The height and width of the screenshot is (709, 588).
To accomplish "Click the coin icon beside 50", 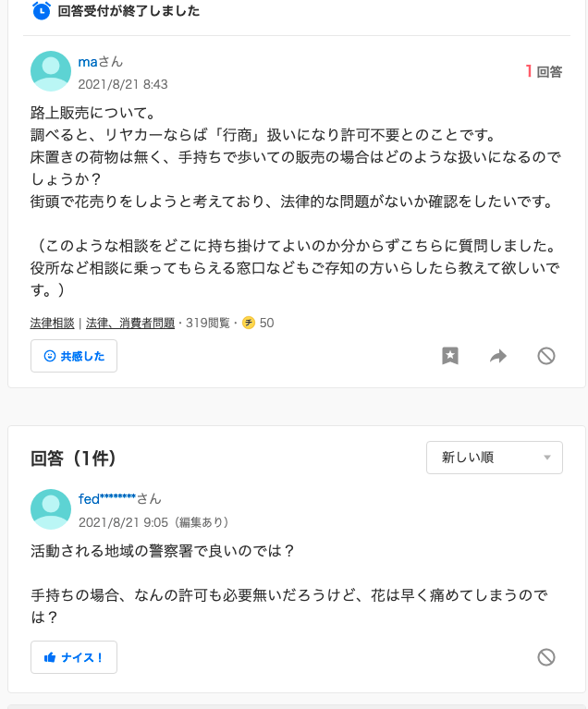I will [x=248, y=323].
